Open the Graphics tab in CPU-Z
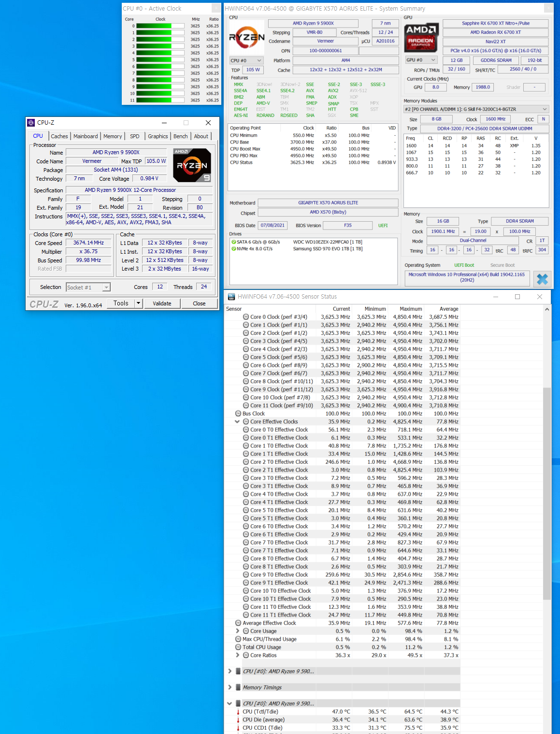This screenshot has width=560, height=734. pyautogui.click(x=158, y=136)
